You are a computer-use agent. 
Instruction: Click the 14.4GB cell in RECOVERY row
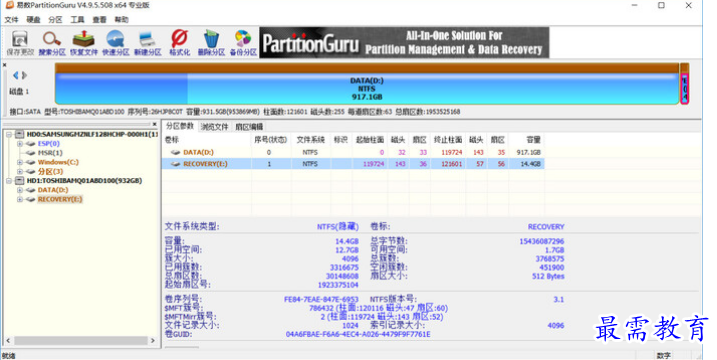tap(531, 164)
